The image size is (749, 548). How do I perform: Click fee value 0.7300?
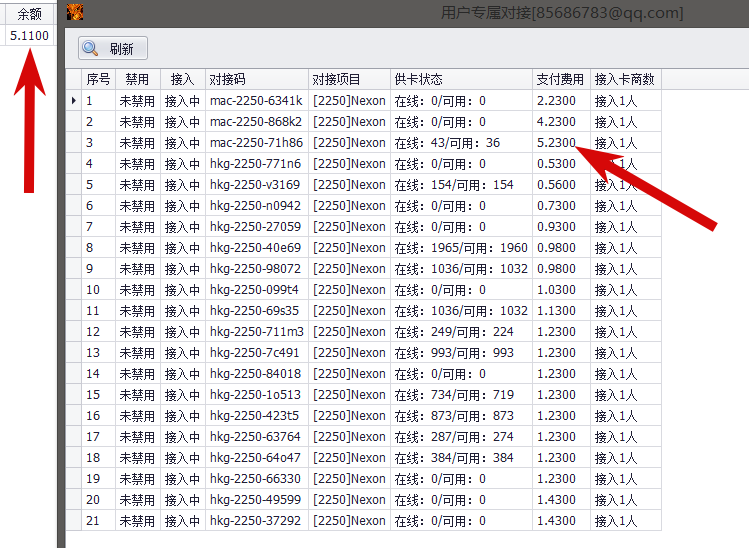tap(561, 206)
